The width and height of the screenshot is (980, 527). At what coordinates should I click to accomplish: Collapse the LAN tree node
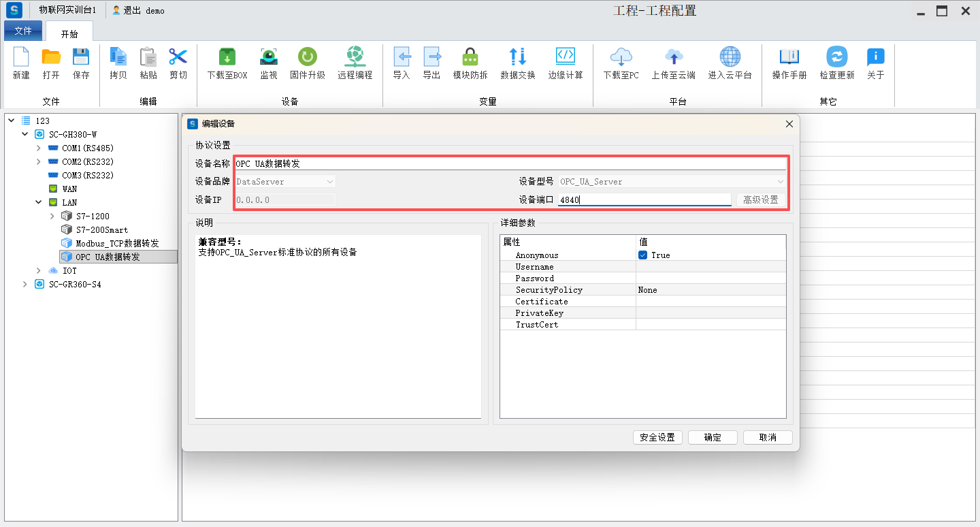[x=39, y=202]
